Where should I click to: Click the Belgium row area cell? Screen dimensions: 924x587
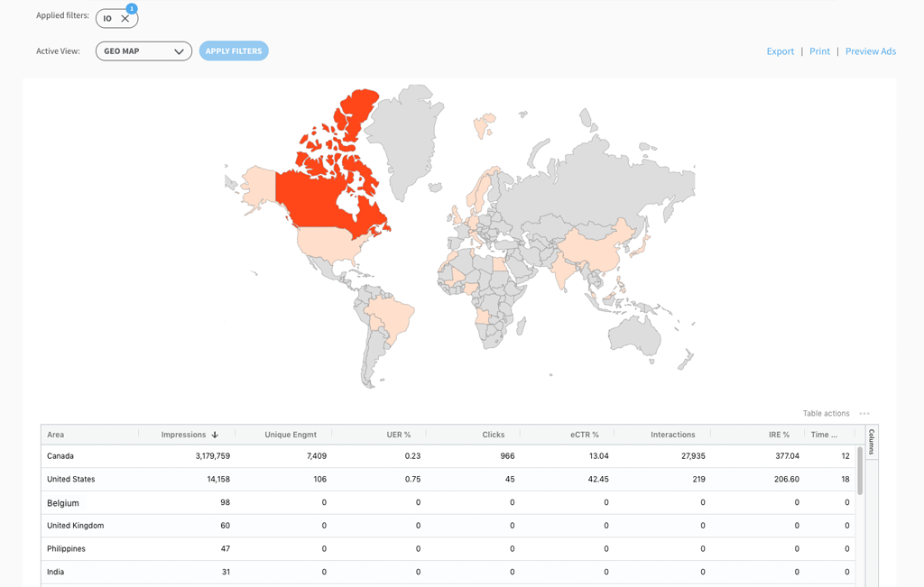[x=63, y=503]
